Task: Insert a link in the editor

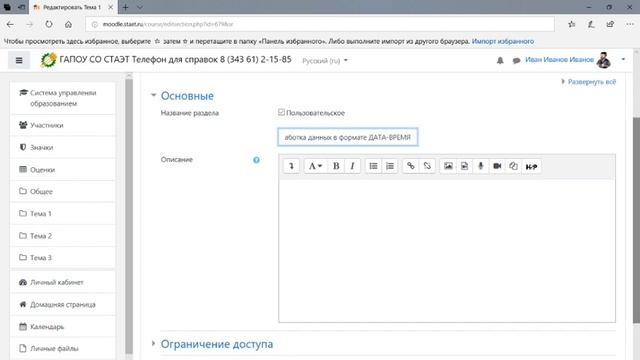Action: point(411,166)
